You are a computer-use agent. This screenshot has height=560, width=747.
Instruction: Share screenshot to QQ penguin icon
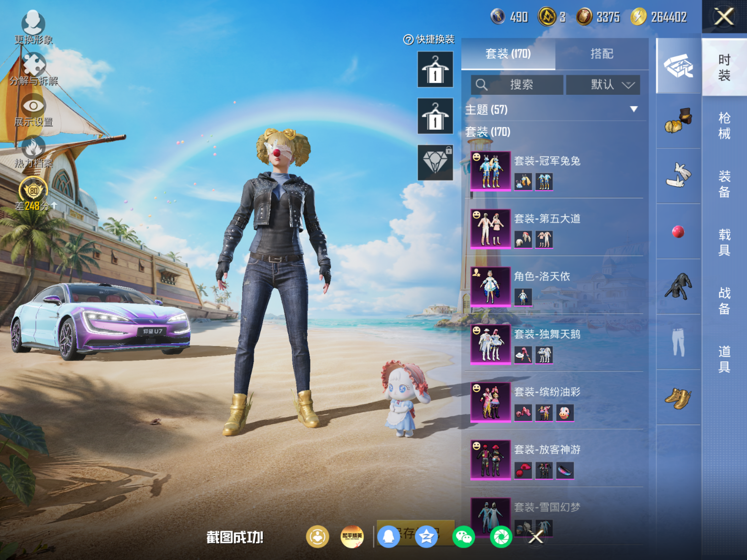point(389,537)
